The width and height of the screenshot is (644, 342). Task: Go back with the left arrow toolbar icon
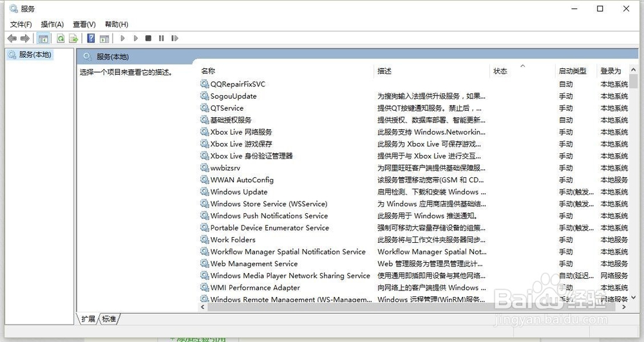pyautogui.click(x=12, y=39)
